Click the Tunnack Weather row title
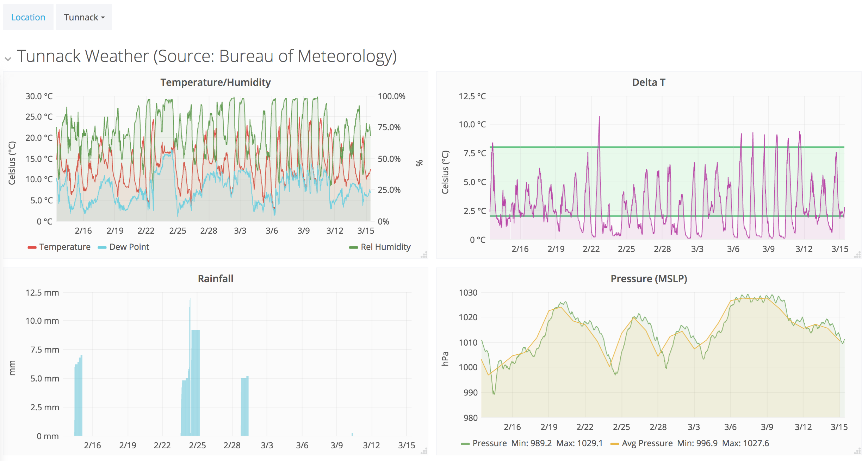Viewport: 868px width, 461px height. (206, 56)
